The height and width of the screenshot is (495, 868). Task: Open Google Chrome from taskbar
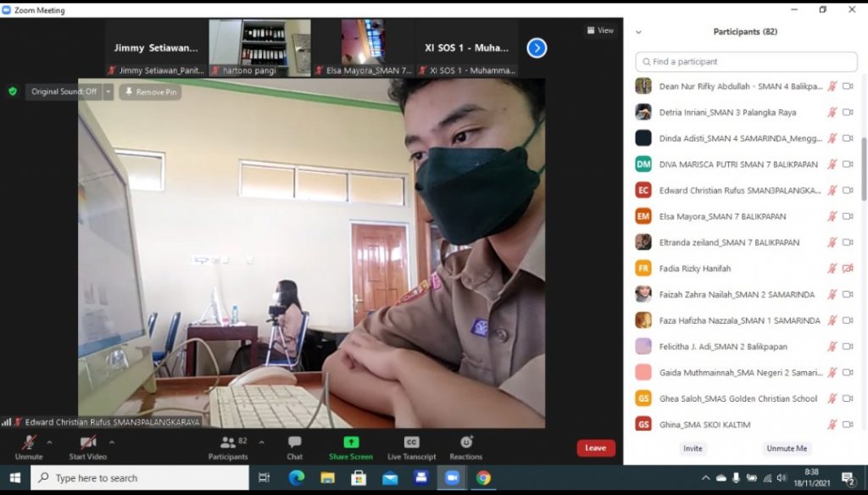(483, 478)
